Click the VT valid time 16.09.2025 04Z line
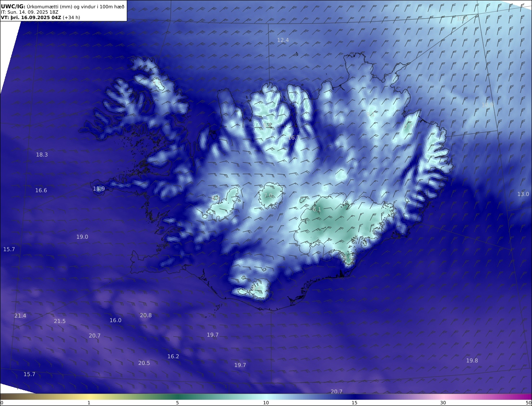 pyautogui.click(x=40, y=18)
